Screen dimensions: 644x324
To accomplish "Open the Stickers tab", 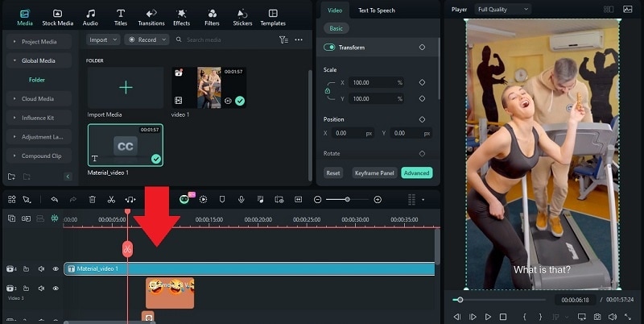I will (x=242, y=18).
